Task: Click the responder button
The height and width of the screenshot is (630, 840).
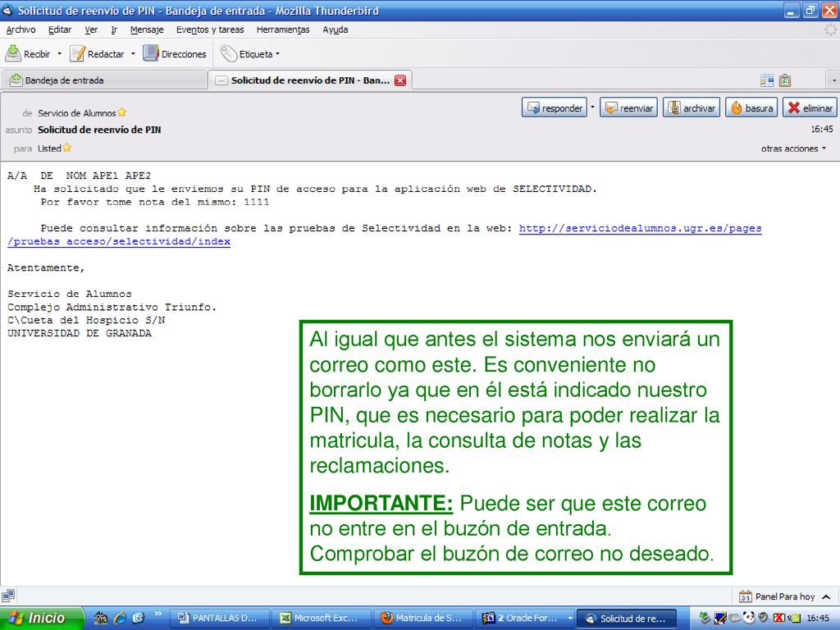Action: point(555,107)
